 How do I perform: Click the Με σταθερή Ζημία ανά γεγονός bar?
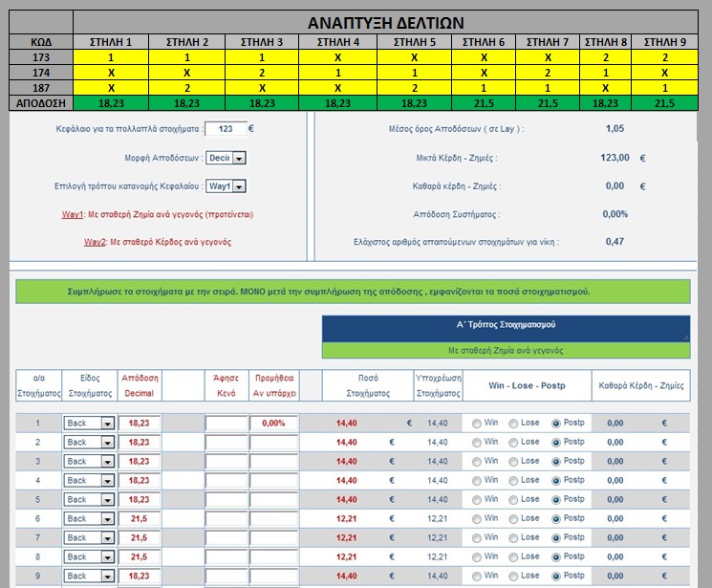[506, 350]
